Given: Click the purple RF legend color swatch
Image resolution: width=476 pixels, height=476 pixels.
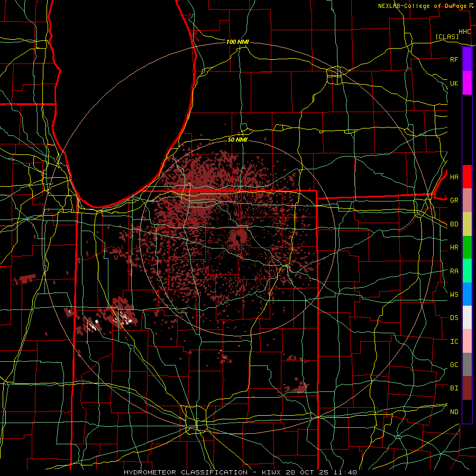Looking at the screenshot, I should (467, 59).
